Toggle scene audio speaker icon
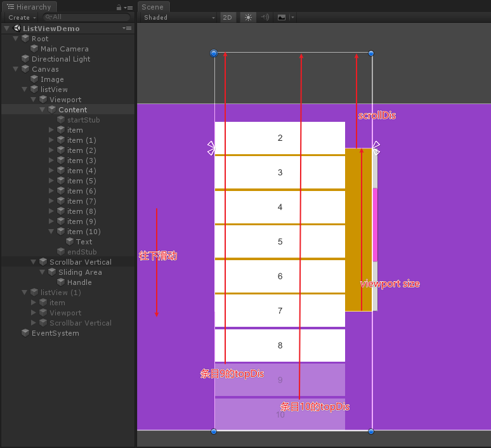Viewport: 491px width, 448px height. point(265,18)
